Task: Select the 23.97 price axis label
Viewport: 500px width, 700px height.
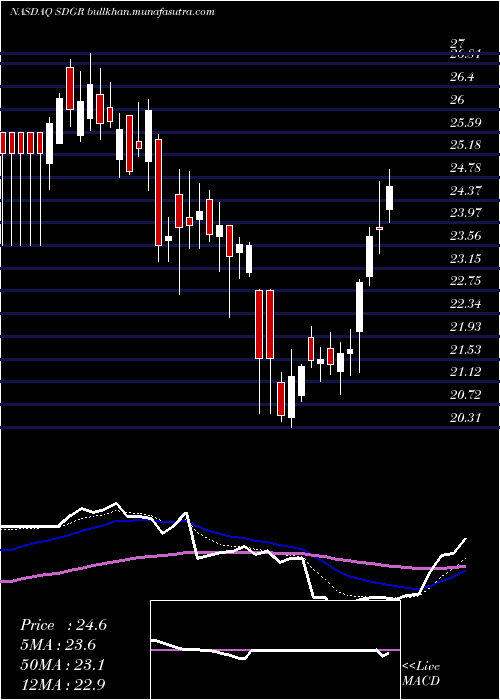Action: pyautogui.click(x=465, y=213)
